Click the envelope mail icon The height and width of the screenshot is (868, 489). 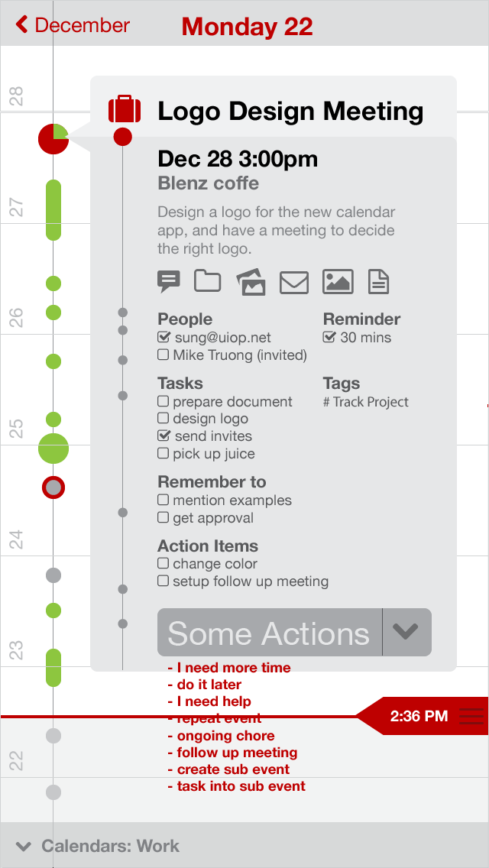click(294, 282)
